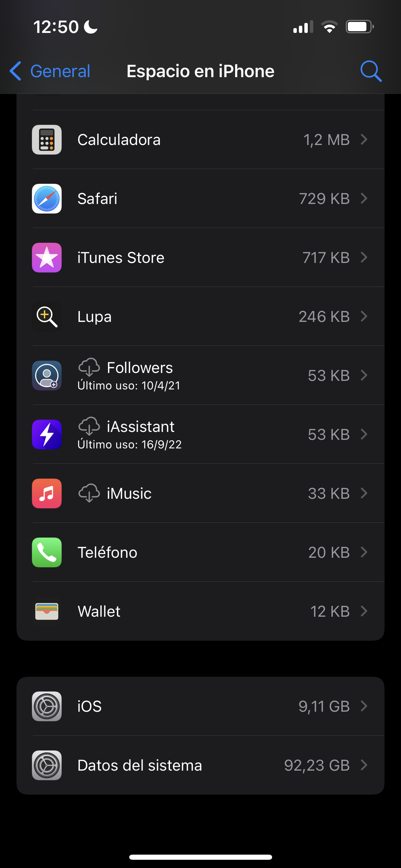Tap the iMusic note icon
The height and width of the screenshot is (868, 401).
pos(47,493)
